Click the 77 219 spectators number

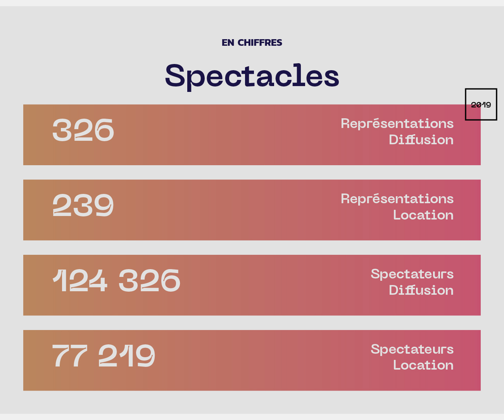(104, 355)
